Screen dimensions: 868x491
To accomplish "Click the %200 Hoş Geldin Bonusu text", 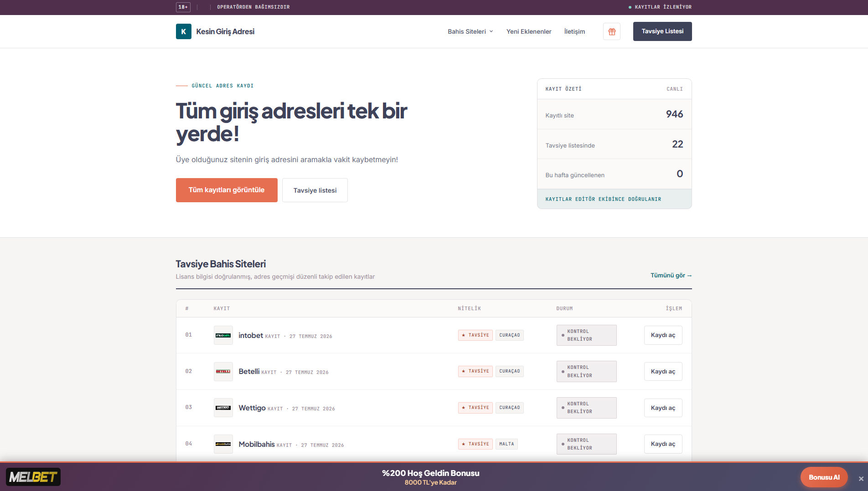I will (431, 473).
